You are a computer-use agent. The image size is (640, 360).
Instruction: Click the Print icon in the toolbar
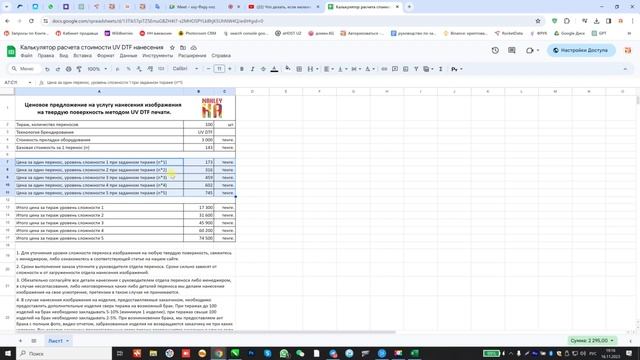click(x=69, y=69)
